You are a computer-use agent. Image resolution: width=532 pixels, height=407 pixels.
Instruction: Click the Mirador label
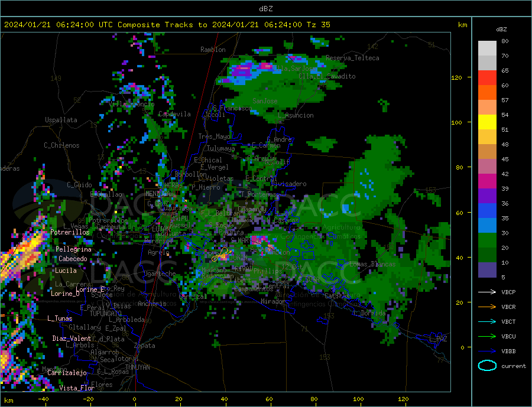tap(273, 301)
